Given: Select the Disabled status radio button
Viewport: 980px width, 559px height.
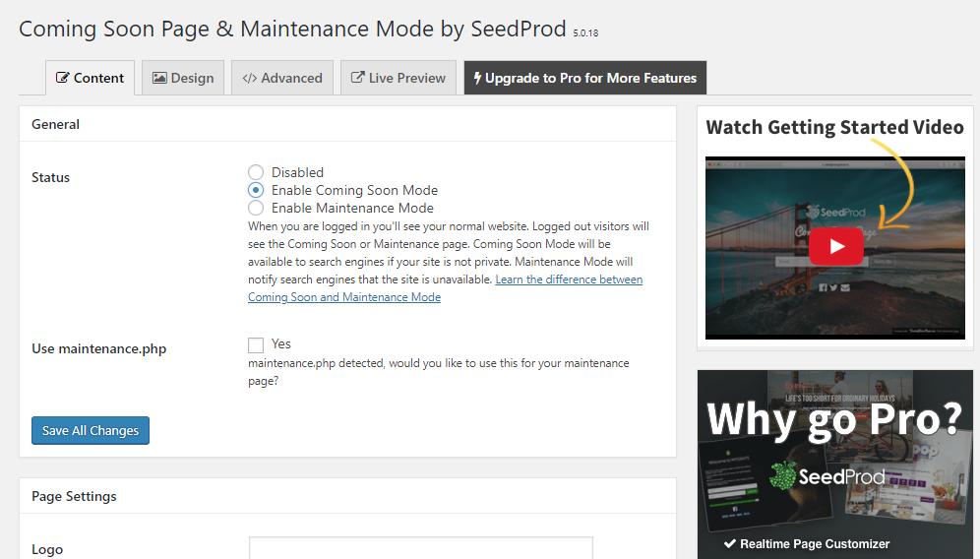Looking at the screenshot, I should pos(256,172).
